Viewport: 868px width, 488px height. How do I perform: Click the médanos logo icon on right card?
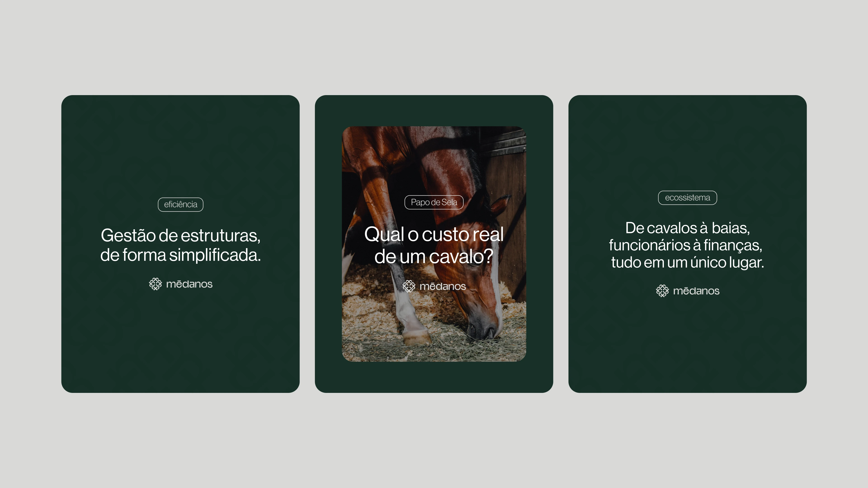point(662,291)
